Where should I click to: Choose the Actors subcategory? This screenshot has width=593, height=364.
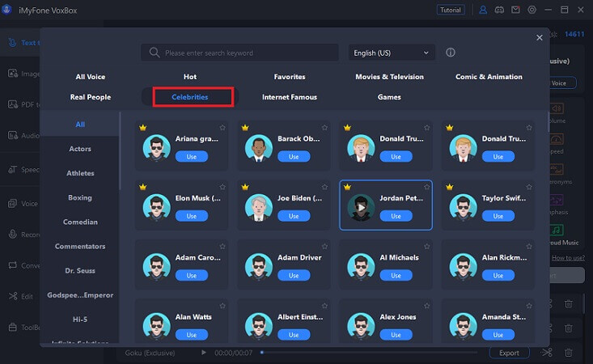point(80,149)
